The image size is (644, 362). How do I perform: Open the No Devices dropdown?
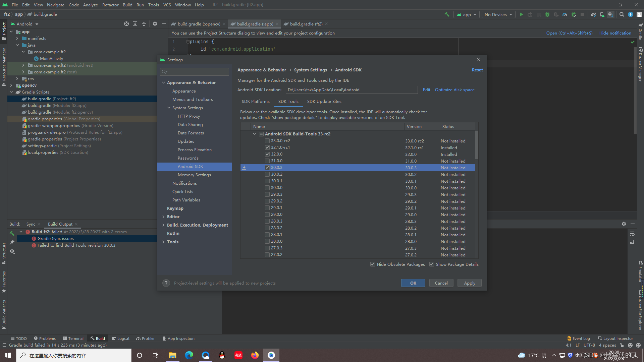click(x=498, y=14)
